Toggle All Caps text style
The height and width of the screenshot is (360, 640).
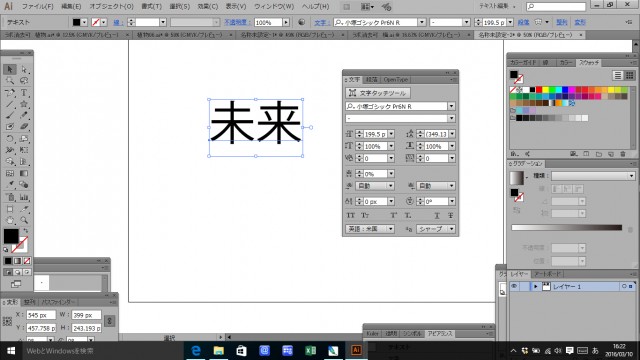351,215
